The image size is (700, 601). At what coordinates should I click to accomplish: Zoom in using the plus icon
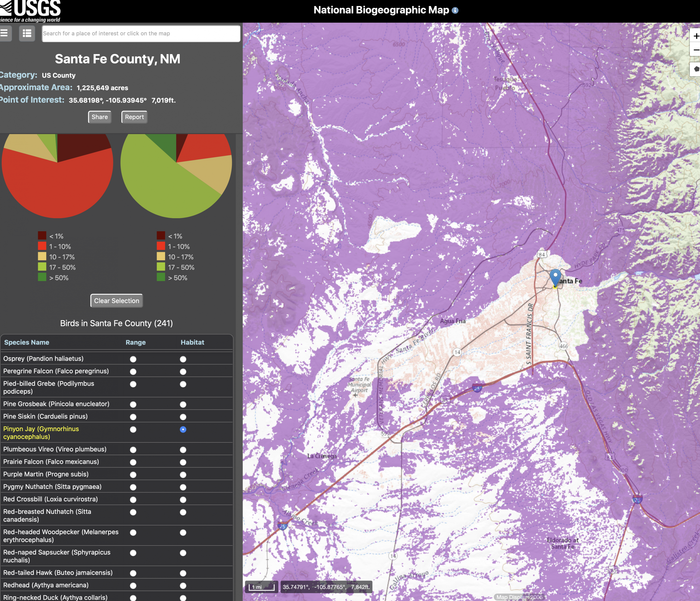[x=696, y=36]
